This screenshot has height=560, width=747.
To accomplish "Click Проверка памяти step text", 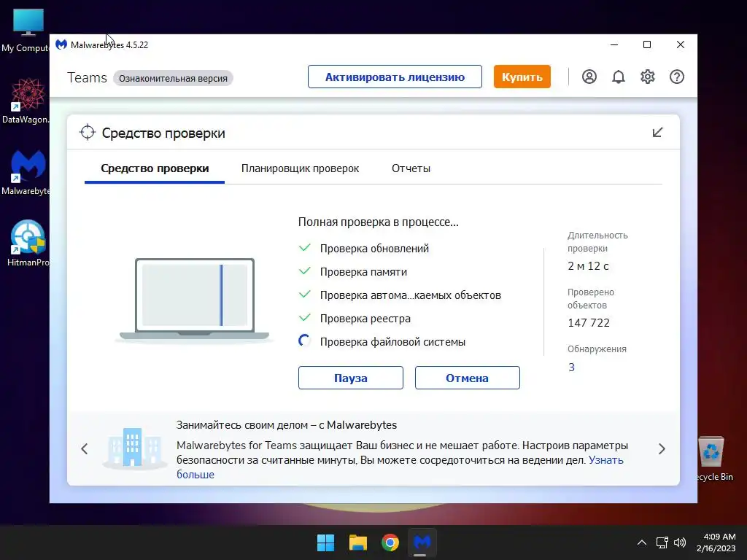I will (x=363, y=272).
